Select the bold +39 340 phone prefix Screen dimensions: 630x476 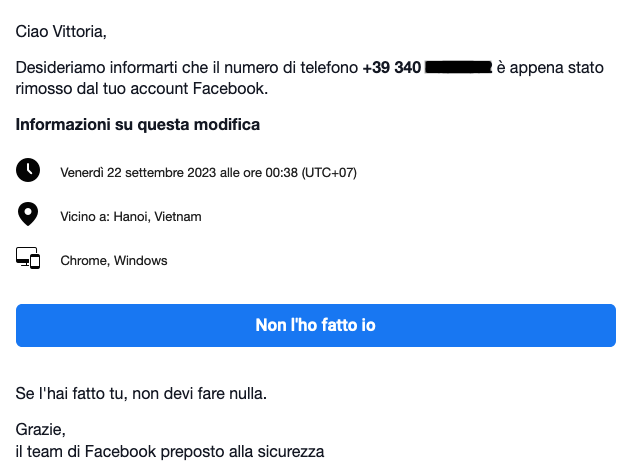tap(392, 67)
